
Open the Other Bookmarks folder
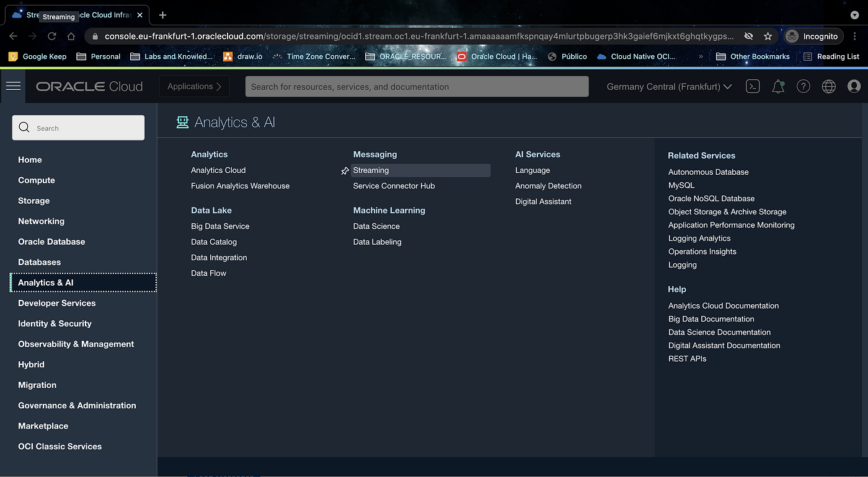coord(753,56)
